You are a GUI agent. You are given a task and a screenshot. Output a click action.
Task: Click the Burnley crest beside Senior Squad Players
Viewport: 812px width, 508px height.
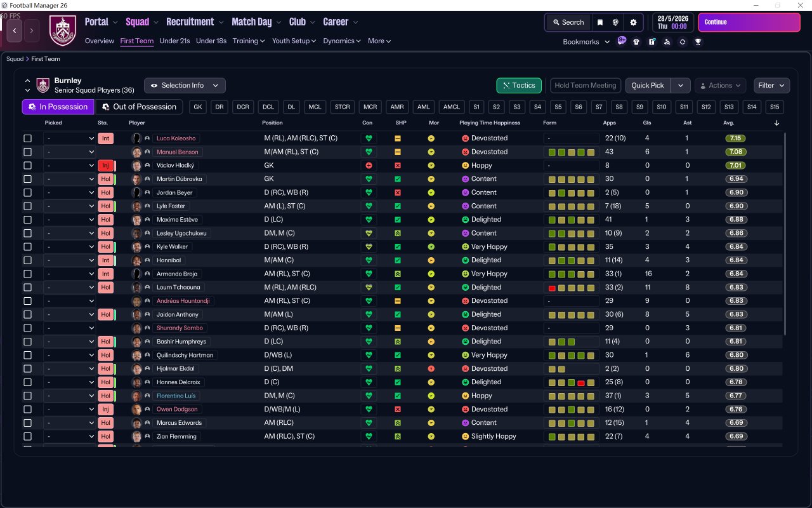(x=43, y=86)
